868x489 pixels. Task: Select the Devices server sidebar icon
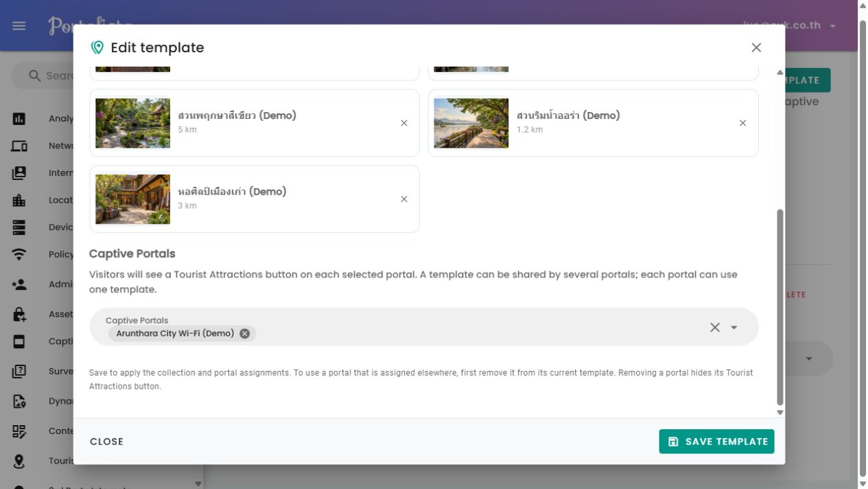point(19,227)
